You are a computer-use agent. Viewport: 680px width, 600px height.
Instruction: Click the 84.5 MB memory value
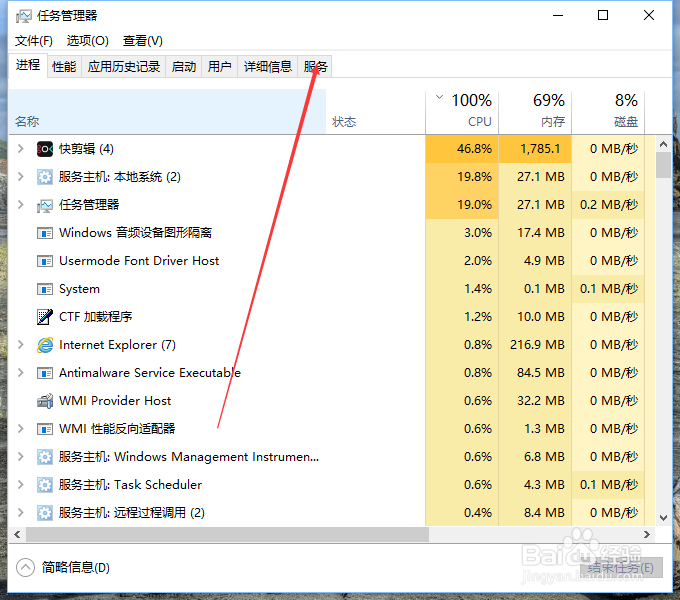click(x=541, y=373)
